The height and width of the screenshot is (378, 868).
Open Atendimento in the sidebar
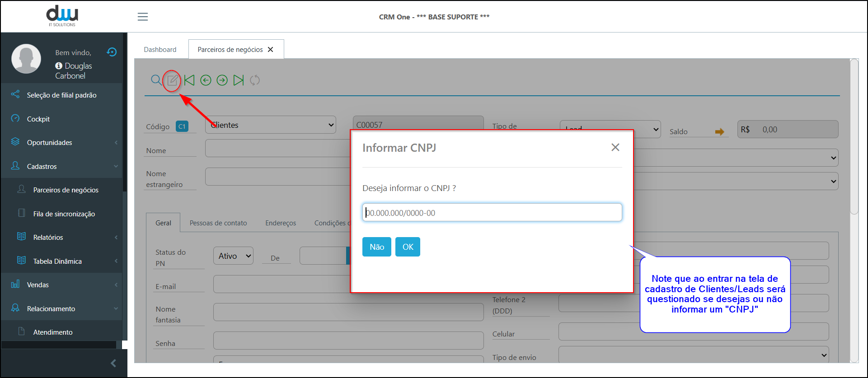[x=62, y=332]
